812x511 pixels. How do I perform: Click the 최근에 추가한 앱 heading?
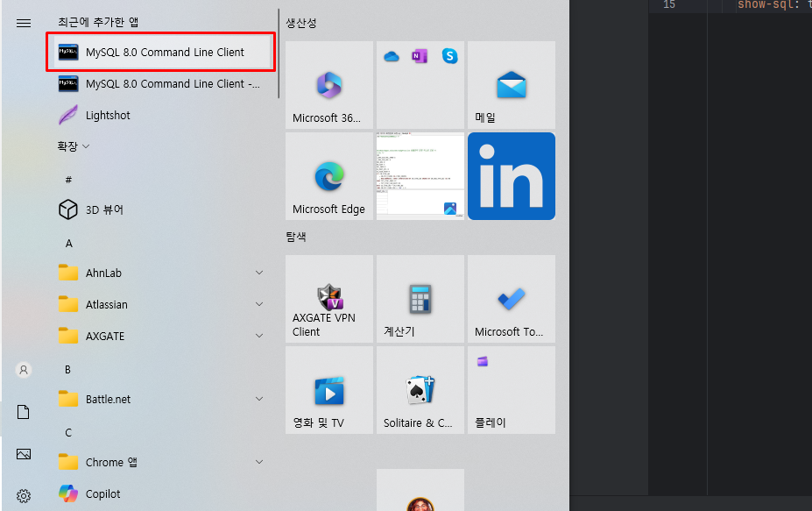[x=98, y=22]
